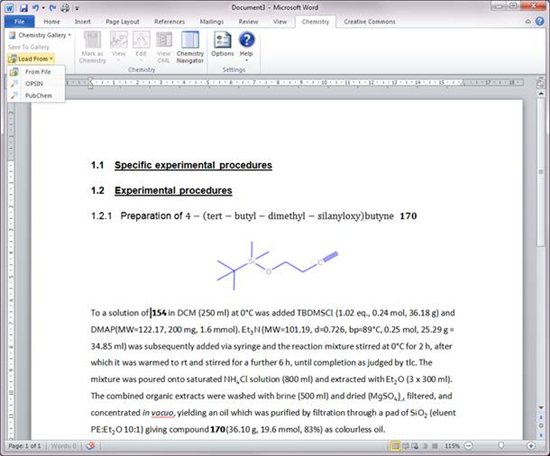Save the document using the floppy icon
The image size is (550, 456).
(x=23, y=8)
